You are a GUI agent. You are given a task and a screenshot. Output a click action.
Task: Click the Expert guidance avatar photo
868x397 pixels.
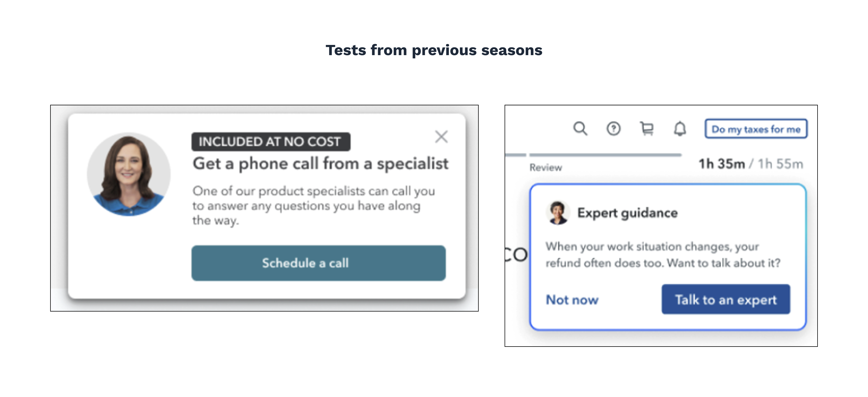(x=558, y=213)
